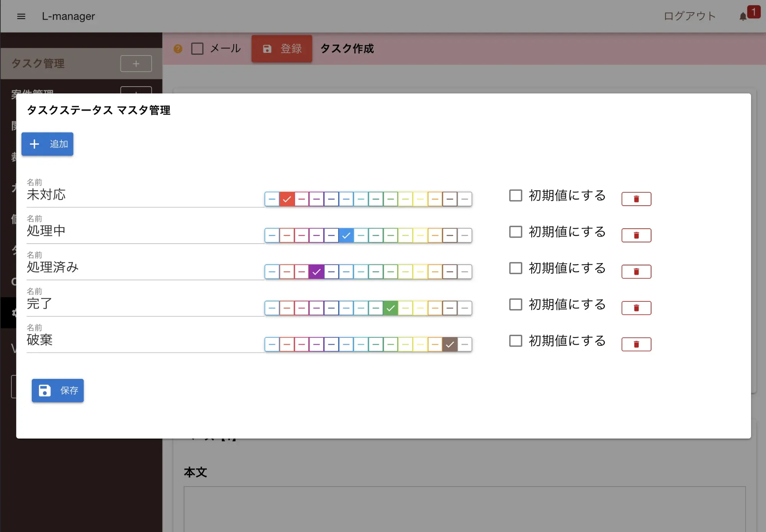Remove the 処理済み status entry
The image size is (766, 532).
click(636, 272)
